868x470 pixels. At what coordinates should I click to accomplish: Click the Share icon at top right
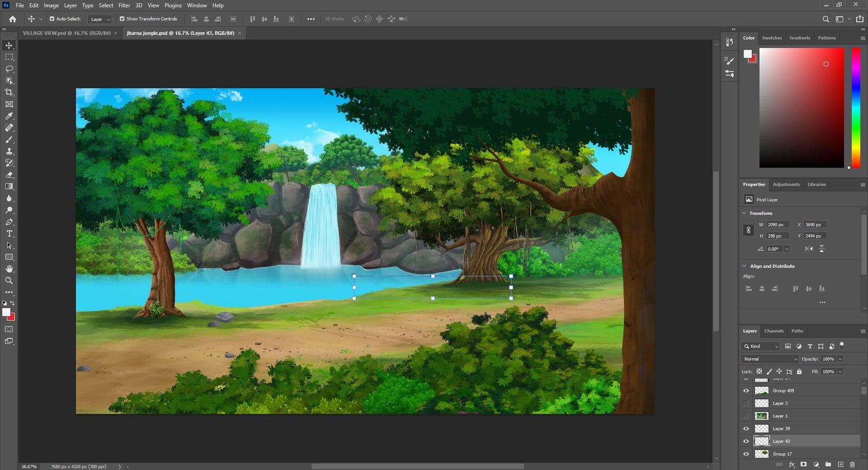pyautogui.click(x=860, y=19)
